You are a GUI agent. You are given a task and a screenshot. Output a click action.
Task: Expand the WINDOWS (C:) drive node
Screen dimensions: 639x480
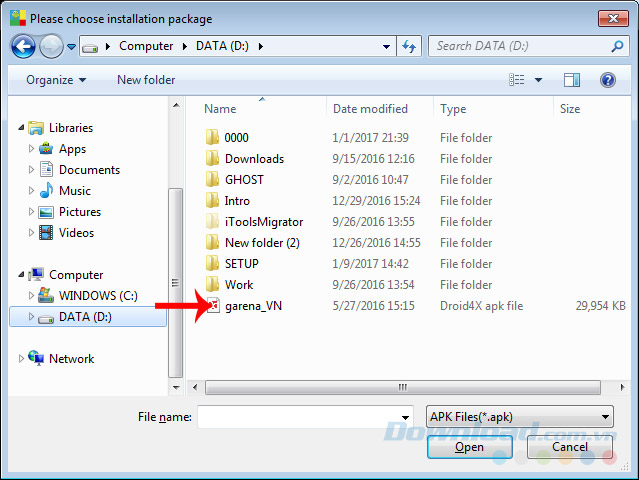point(31,296)
